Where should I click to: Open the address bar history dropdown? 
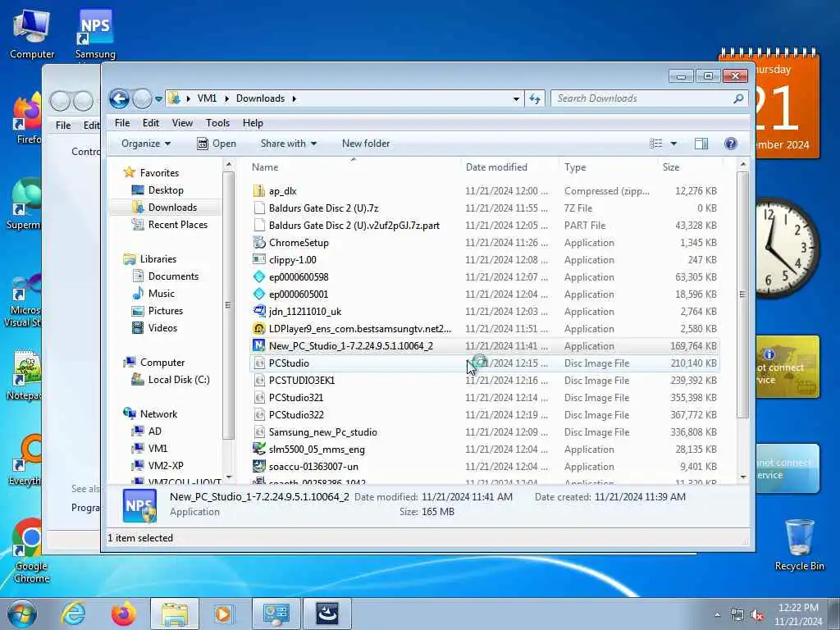(x=516, y=99)
